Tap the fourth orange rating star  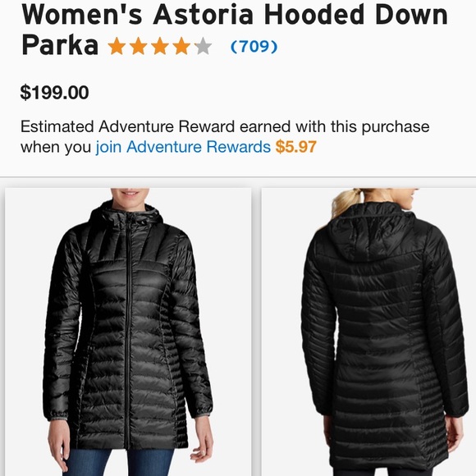pyautogui.click(x=181, y=46)
